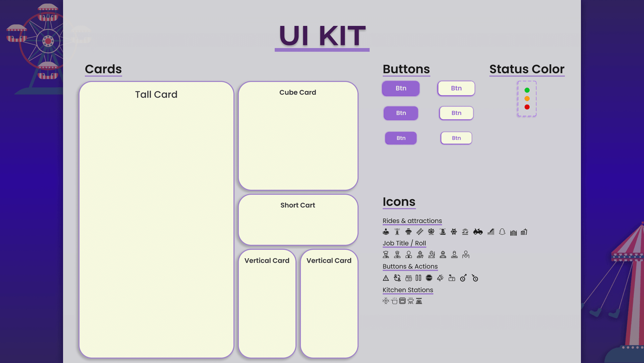The height and width of the screenshot is (363, 644).
Task: Select the pause bars icon
Action: (418, 278)
